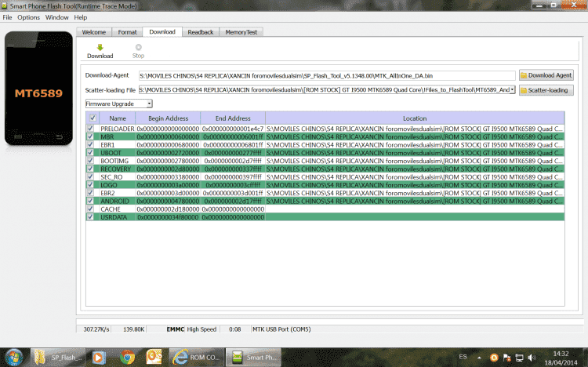Open the Windows Start button

tap(14, 358)
